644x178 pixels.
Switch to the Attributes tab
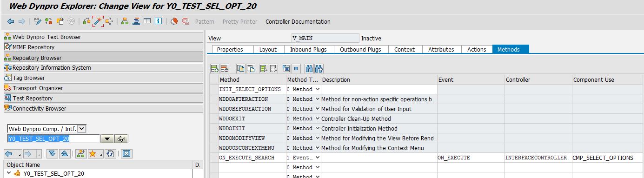(441, 49)
